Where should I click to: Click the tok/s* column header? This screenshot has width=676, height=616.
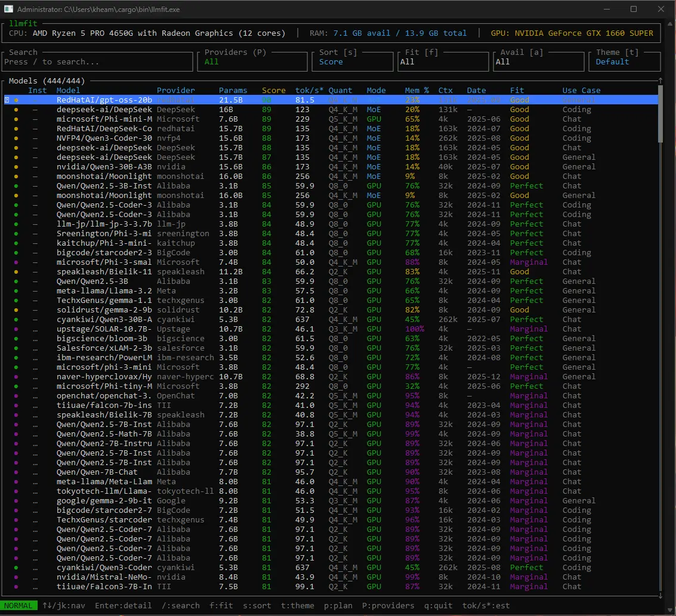click(309, 91)
